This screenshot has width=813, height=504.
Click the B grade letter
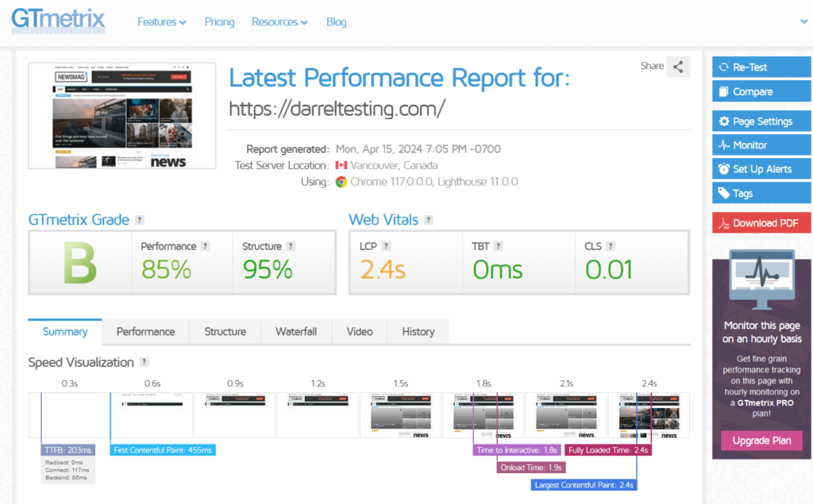pyautogui.click(x=80, y=264)
